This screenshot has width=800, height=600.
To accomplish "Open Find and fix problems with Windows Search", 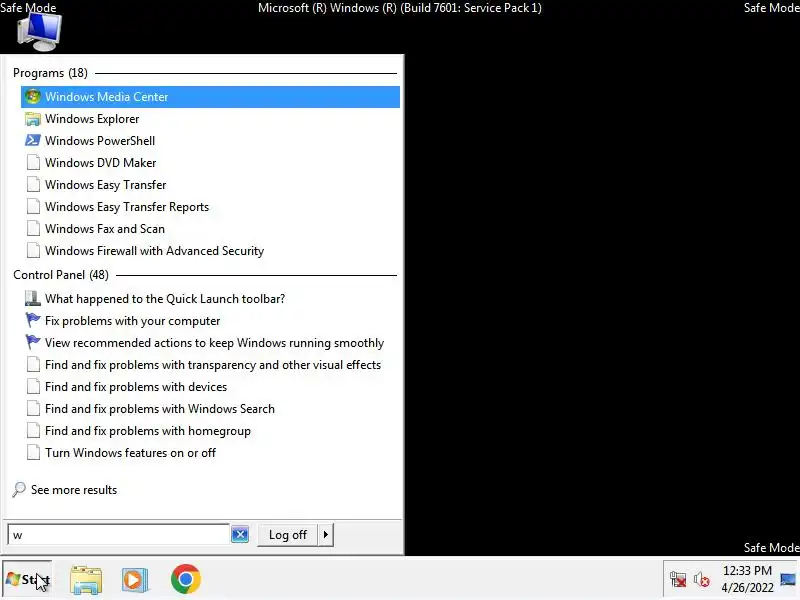I will click(210, 409).
